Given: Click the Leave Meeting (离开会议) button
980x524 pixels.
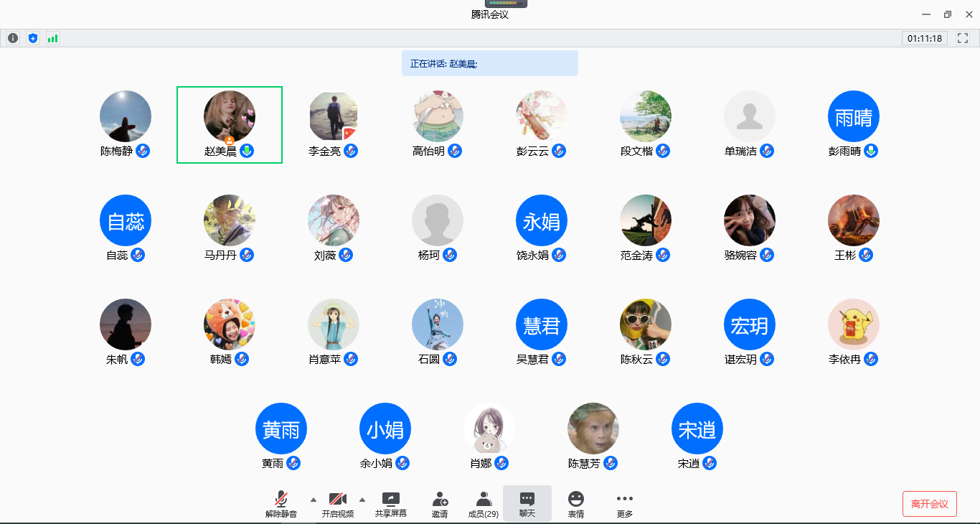Looking at the screenshot, I should (x=929, y=504).
